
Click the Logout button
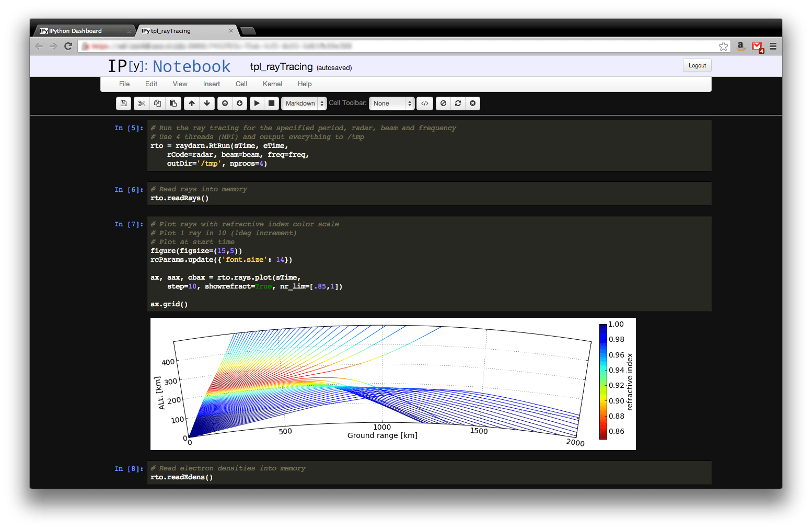point(697,65)
